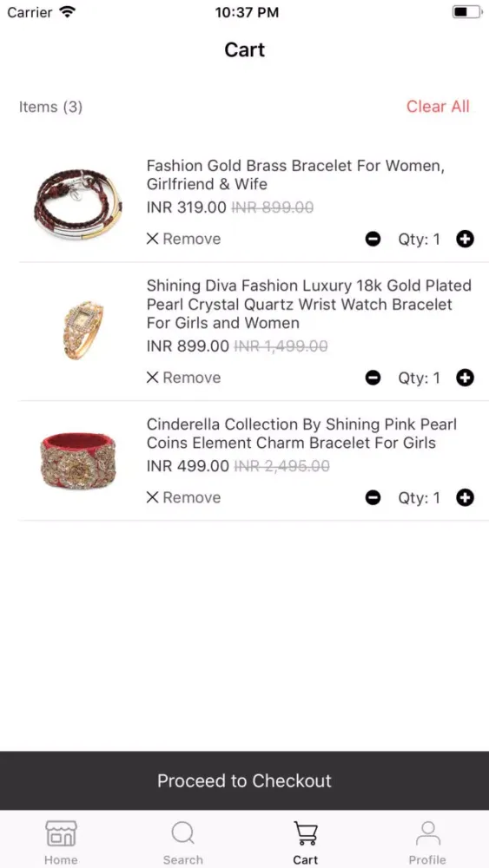Remove the Fashion Gold Brass Bracelet

[x=183, y=239]
